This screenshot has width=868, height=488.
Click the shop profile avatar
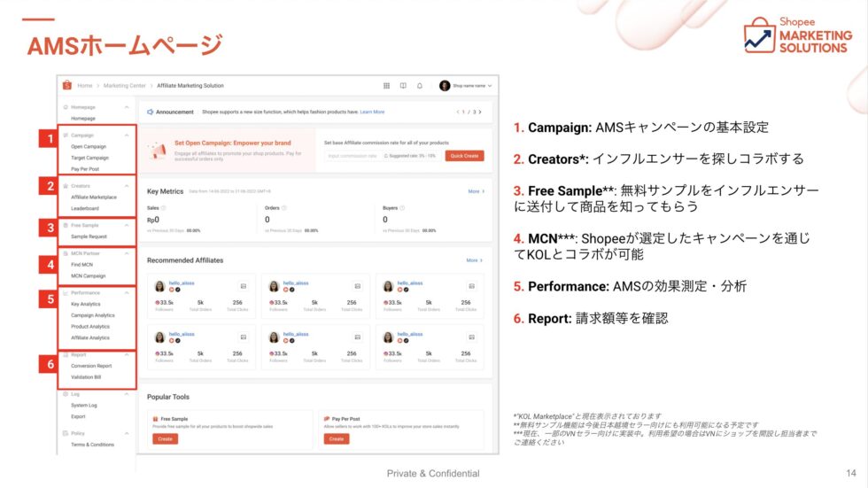(445, 86)
